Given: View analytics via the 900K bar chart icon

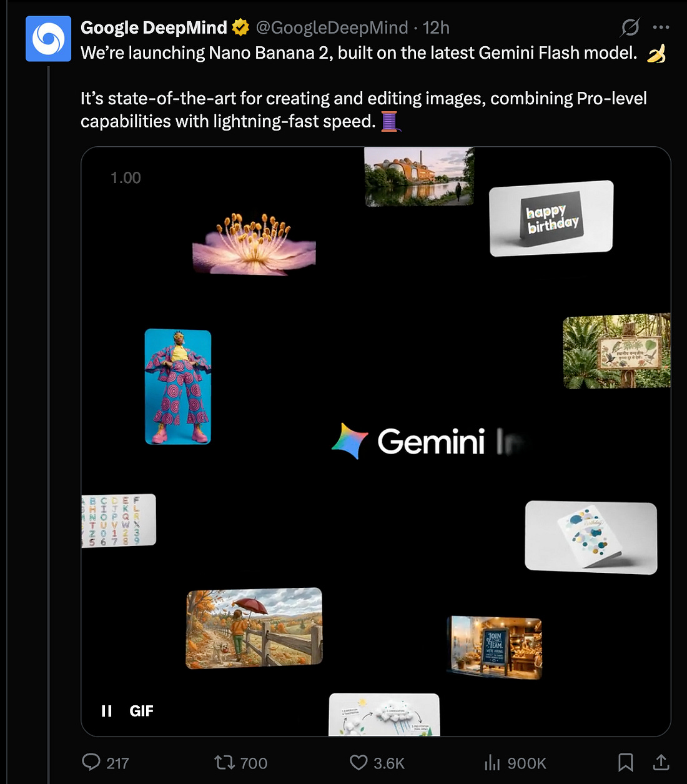Looking at the screenshot, I should tap(492, 762).
